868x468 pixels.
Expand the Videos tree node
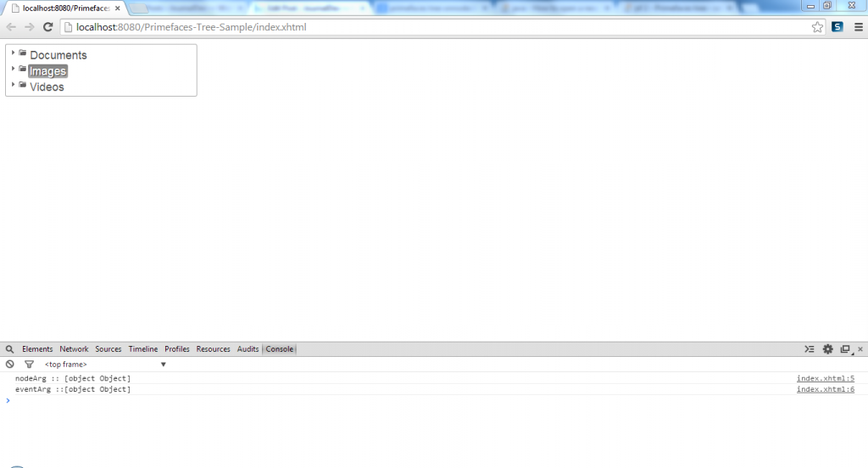(14, 84)
